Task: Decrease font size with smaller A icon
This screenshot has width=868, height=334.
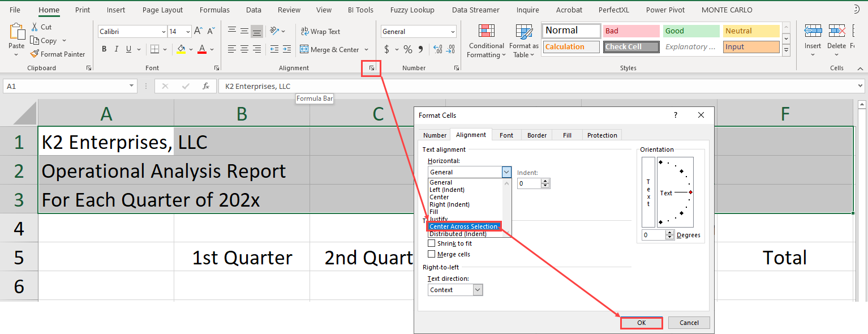Action: click(x=211, y=31)
